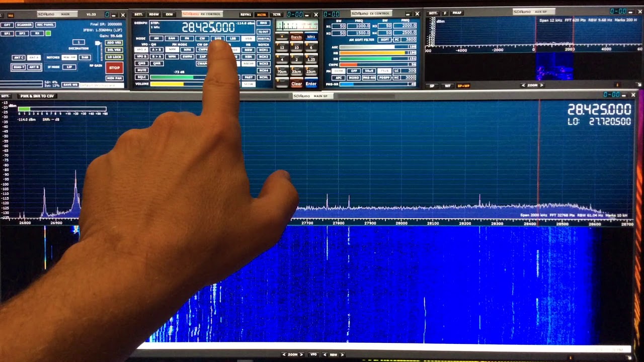Adjust the green squelch level bar
This screenshot has height=362, width=644.
pos(177,77)
